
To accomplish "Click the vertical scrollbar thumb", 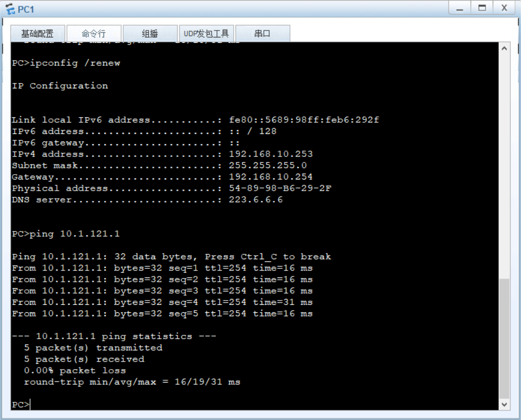I will tap(504, 337).
